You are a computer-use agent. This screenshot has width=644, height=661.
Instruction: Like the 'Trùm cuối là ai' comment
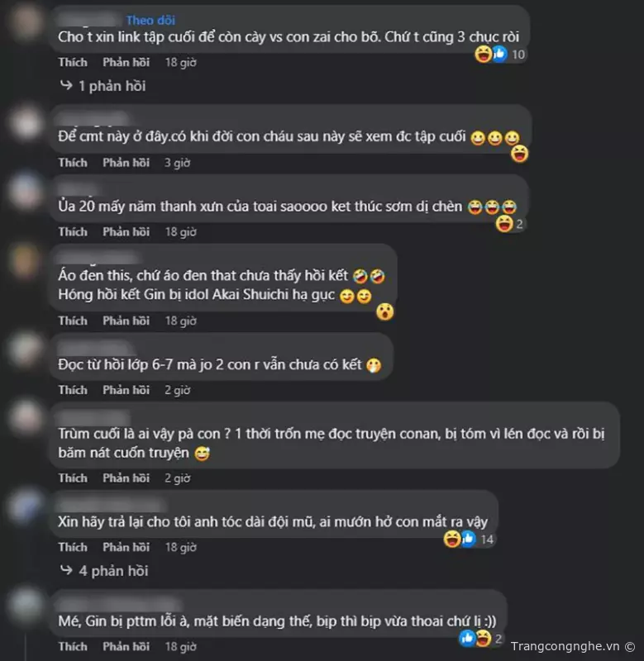point(73,478)
